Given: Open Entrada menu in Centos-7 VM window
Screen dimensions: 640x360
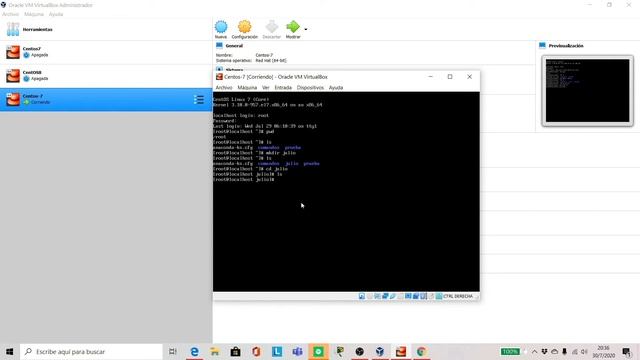Looking at the screenshot, I should (283, 88).
